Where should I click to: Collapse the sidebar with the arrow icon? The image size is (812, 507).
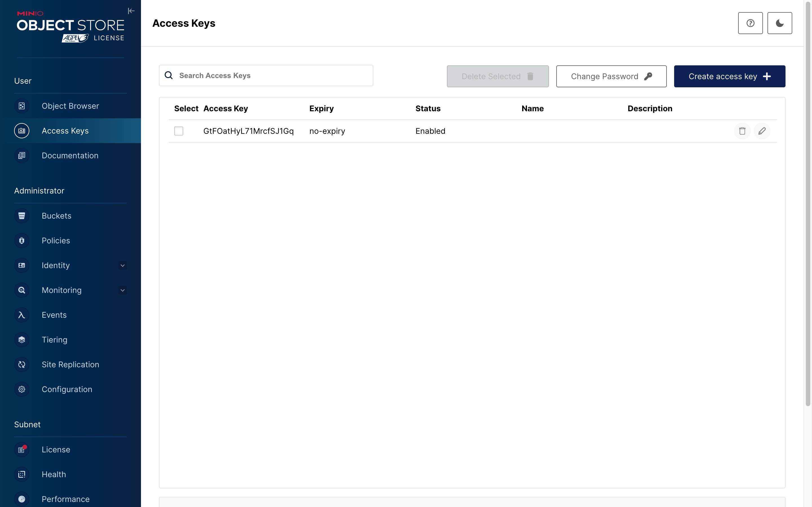[131, 11]
